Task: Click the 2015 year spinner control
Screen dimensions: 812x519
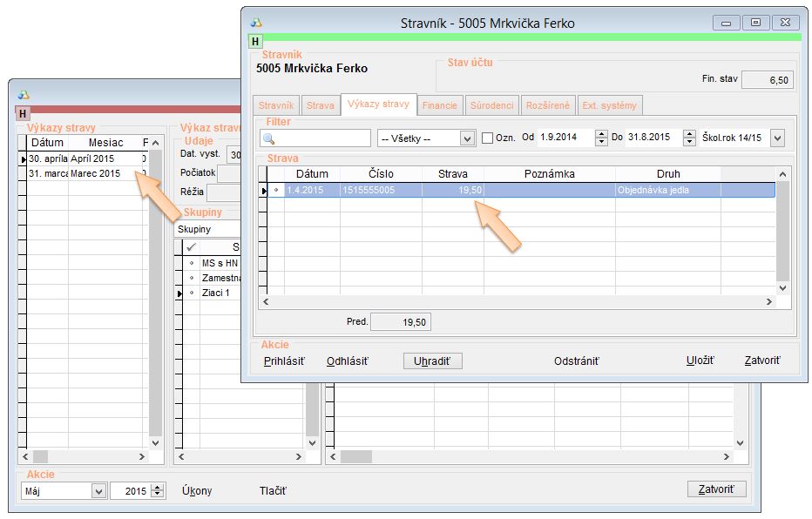Action: click(x=157, y=491)
